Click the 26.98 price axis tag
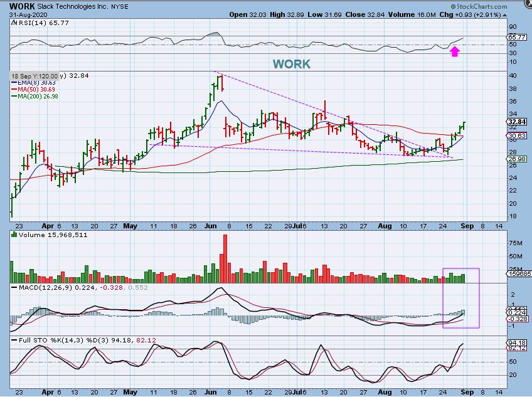Viewport: 532px width, 397px height. coord(517,159)
